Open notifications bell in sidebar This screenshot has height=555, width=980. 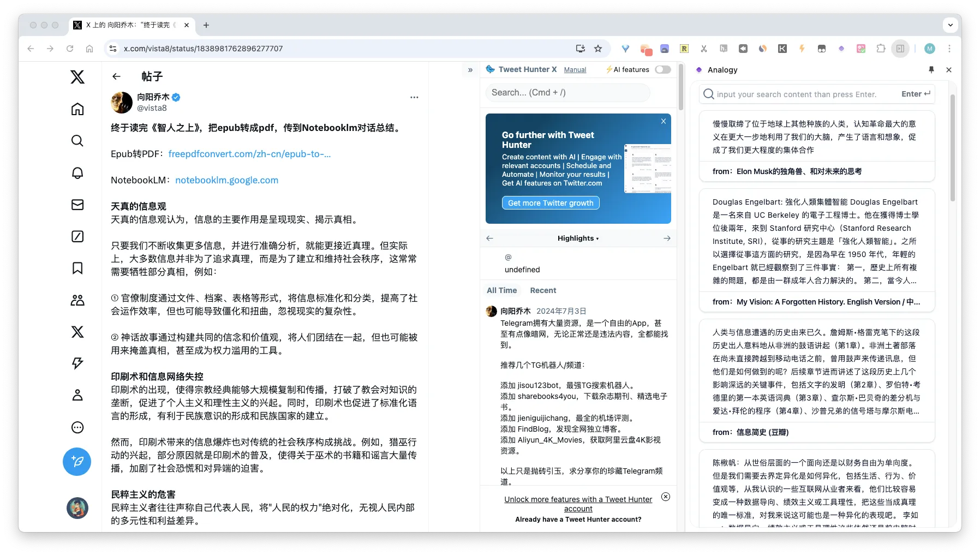pos(77,173)
